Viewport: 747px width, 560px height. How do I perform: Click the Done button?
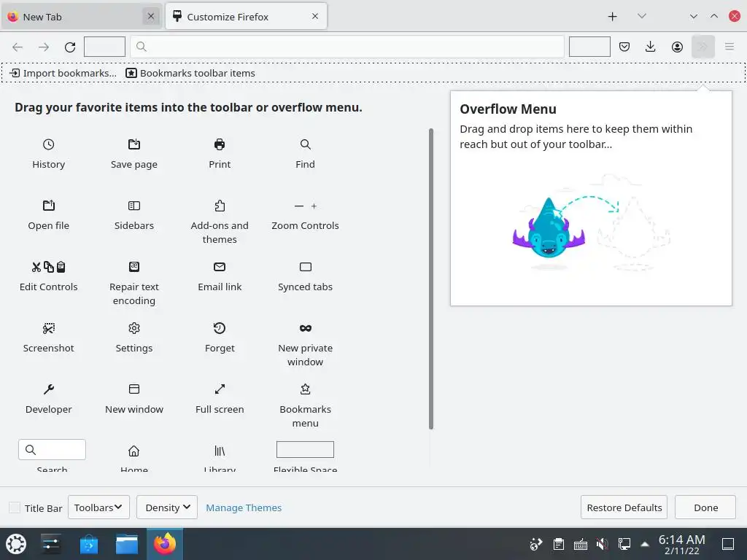point(705,507)
